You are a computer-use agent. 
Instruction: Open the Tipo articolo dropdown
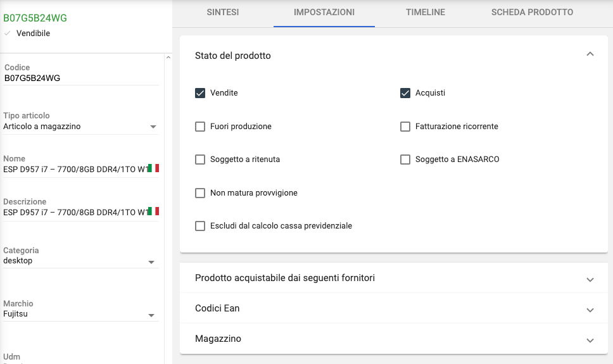pyautogui.click(x=153, y=127)
